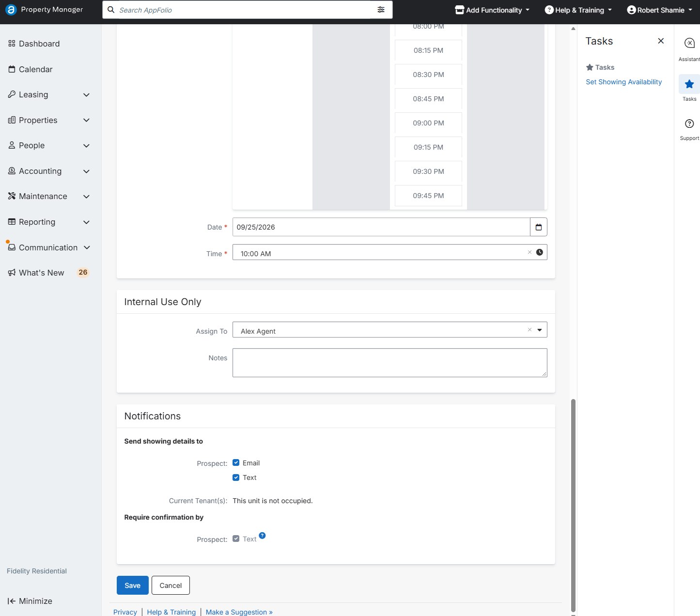Uncheck the Prospect Text notification checkbox
The height and width of the screenshot is (616, 700).
236,477
